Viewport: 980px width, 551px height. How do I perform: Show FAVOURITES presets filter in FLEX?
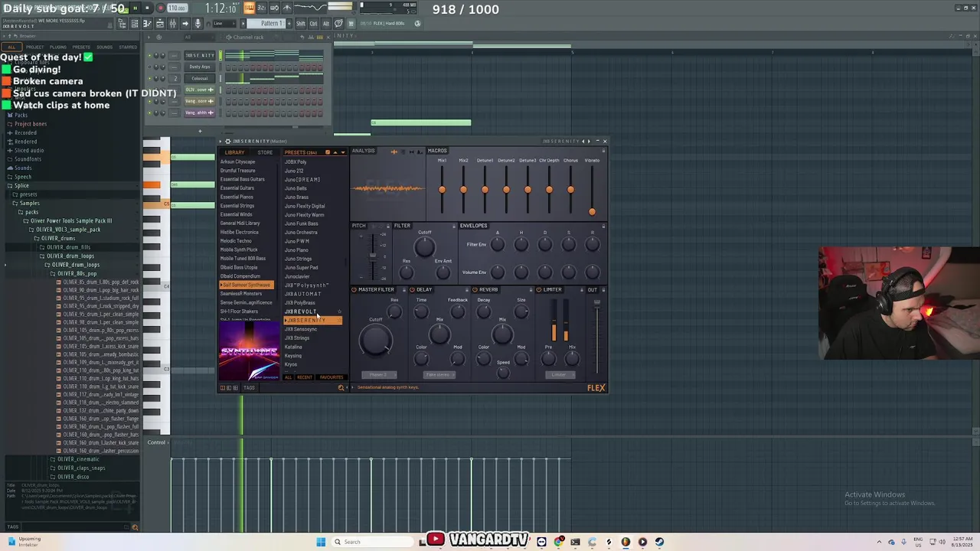point(332,377)
